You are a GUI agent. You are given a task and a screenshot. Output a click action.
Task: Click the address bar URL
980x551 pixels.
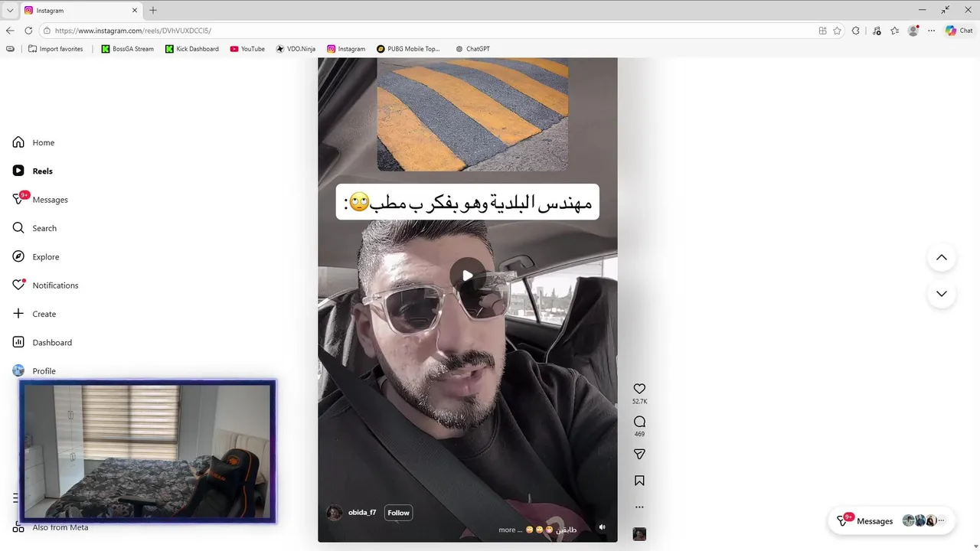point(133,31)
